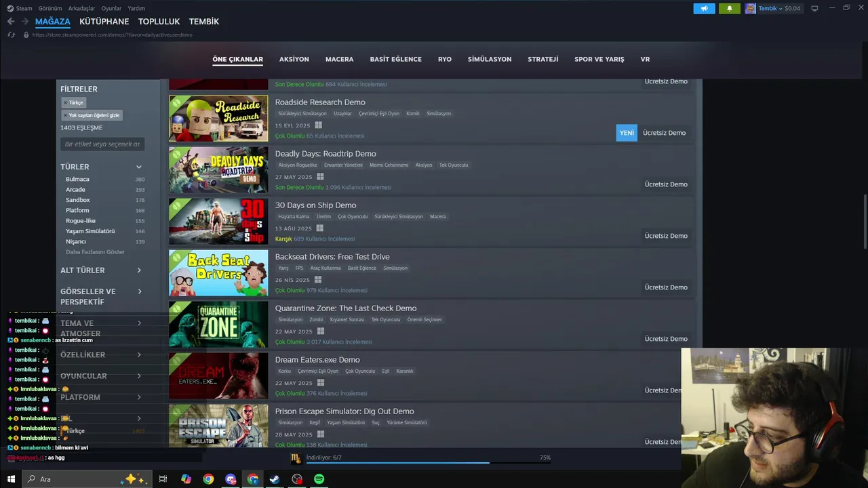This screenshot has width=868, height=488.
Task: Open Spotify from the taskbar
Action: pos(319,479)
